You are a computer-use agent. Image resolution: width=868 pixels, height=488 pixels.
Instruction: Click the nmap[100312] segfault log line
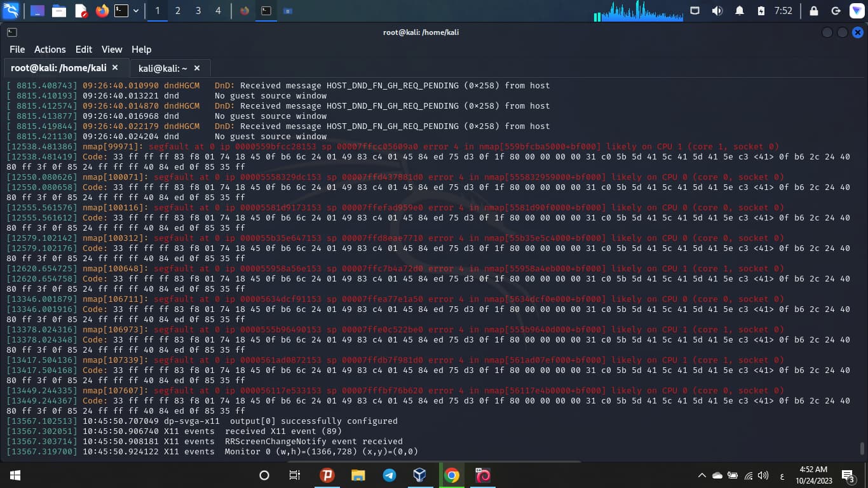(395, 238)
